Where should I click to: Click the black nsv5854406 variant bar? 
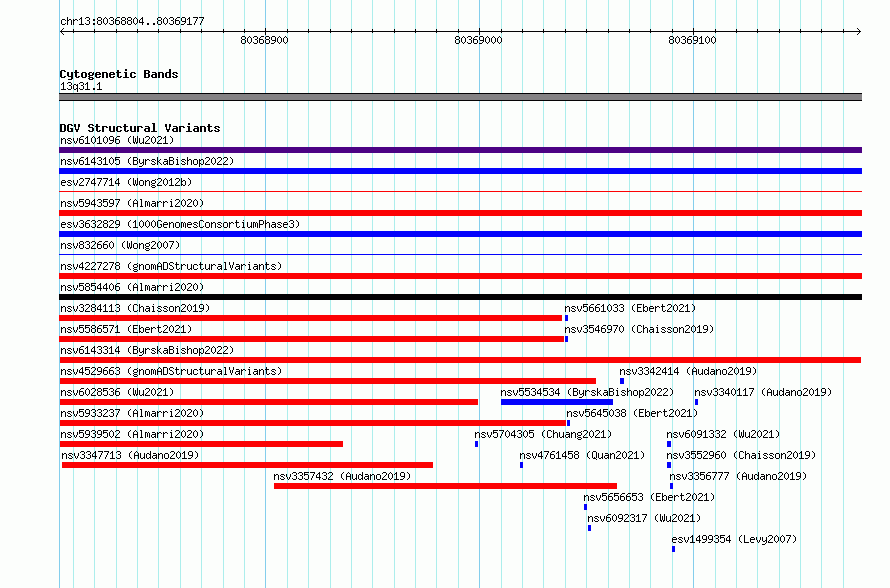pyautogui.click(x=460, y=297)
